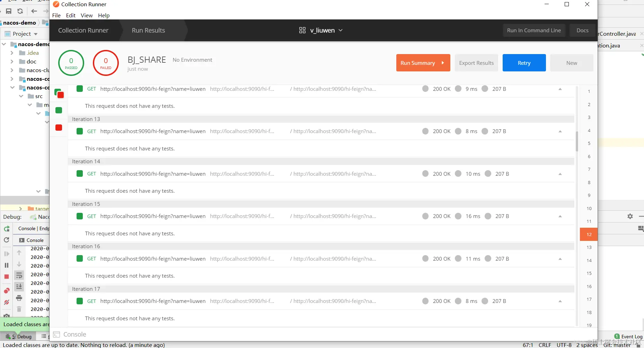Expand the .idea folder in project tree
644x348 pixels.
[x=12, y=53]
